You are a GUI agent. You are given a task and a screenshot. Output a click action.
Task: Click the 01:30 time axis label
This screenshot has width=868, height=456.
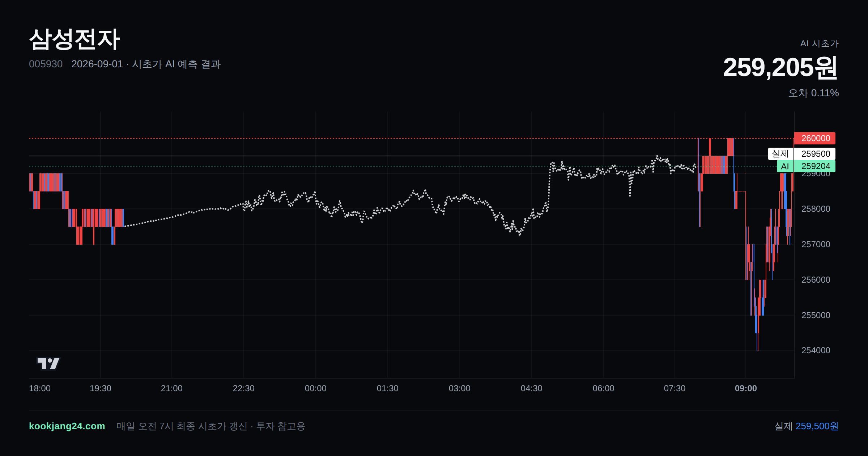click(387, 388)
